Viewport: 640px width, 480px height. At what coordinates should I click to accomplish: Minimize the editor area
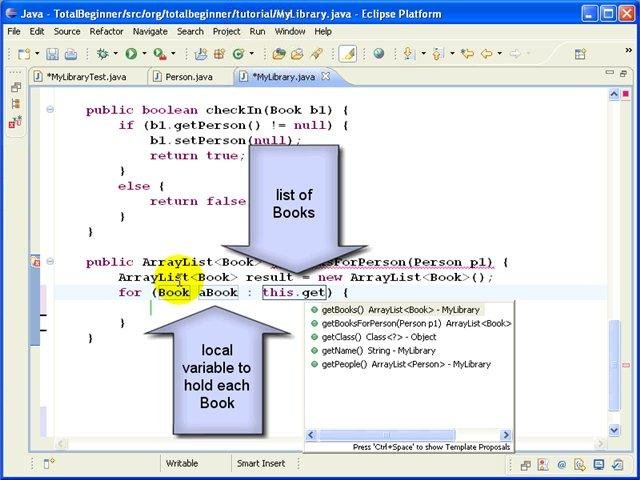[609, 73]
